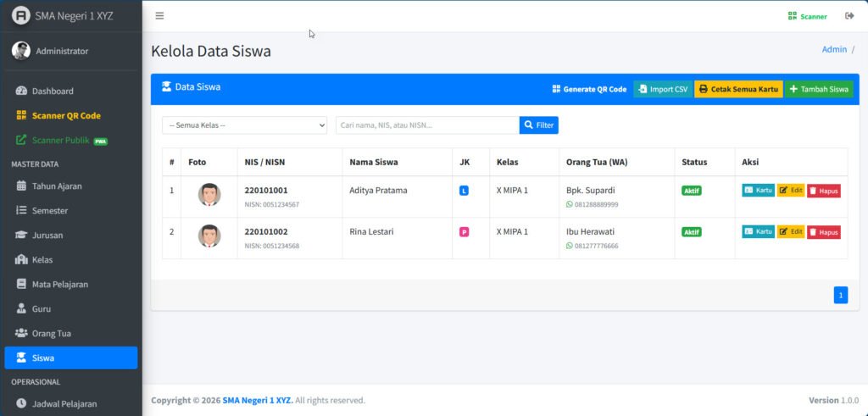
Task: Select Siswa active menu item
Action: (71, 358)
